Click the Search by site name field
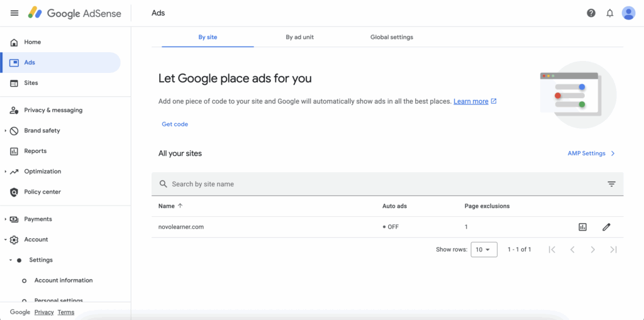 [x=387, y=184]
